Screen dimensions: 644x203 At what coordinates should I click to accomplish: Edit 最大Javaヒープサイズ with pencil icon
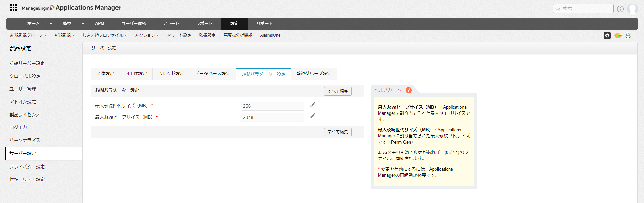pos(313,116)
